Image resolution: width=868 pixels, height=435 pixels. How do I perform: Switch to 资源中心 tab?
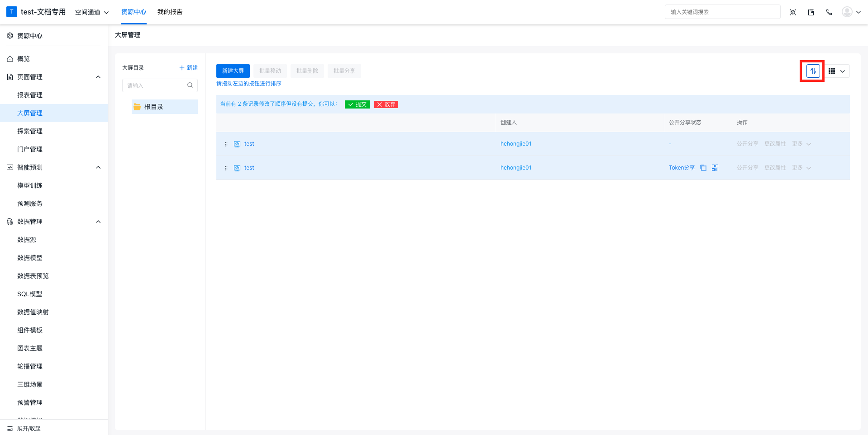[x=134, y=12]
